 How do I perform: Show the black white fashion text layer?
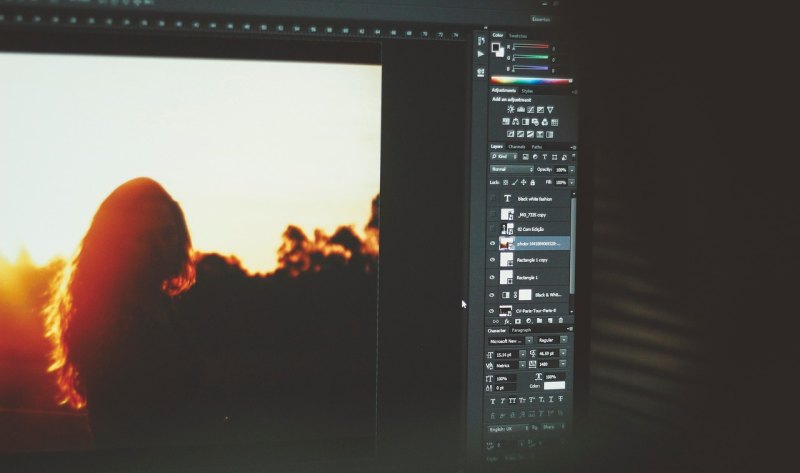click(x=492, y=198)
